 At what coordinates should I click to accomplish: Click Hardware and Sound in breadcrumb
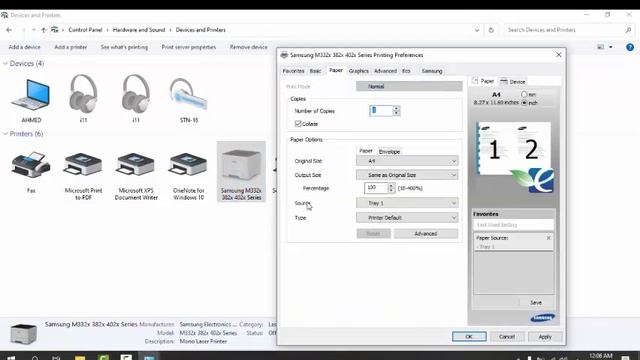[x=139, y=30]
